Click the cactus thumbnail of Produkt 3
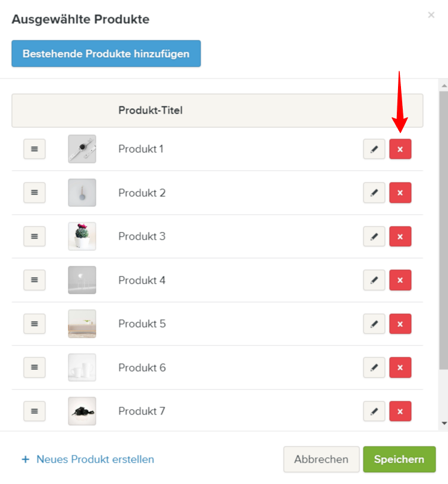Image resolution: width=448 pixels, height=484 pixels. pos(82,237)
